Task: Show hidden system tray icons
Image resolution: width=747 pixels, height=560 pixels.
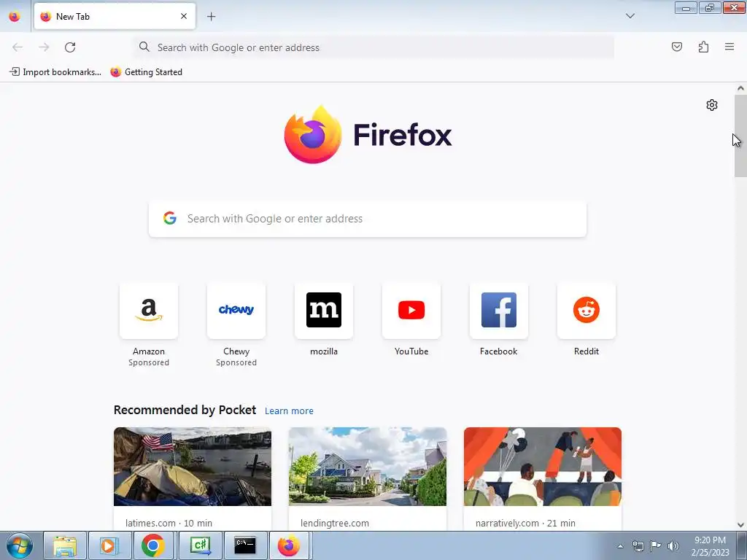Action: (620, 546)
